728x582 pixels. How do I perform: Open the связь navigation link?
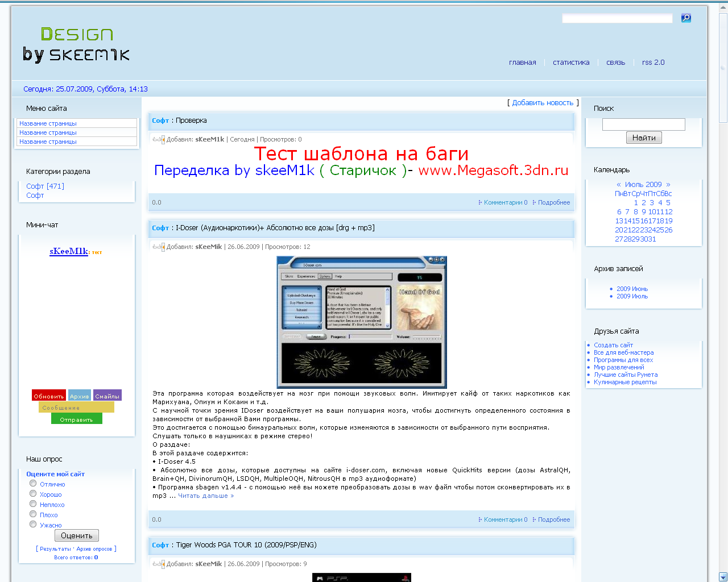(x=615, y=63)
